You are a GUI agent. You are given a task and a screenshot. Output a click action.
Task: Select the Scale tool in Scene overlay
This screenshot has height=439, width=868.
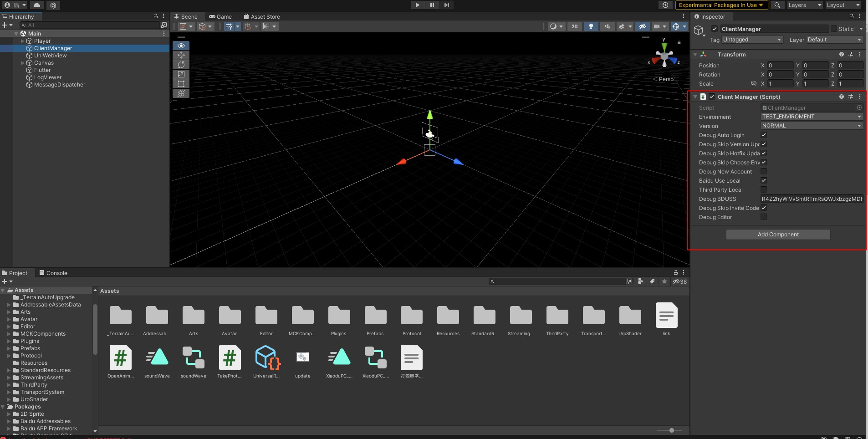(x=181, y=74)
